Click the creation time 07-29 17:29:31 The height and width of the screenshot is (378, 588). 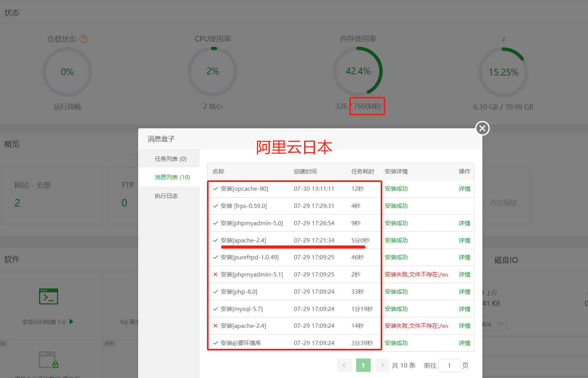point(314,206)
